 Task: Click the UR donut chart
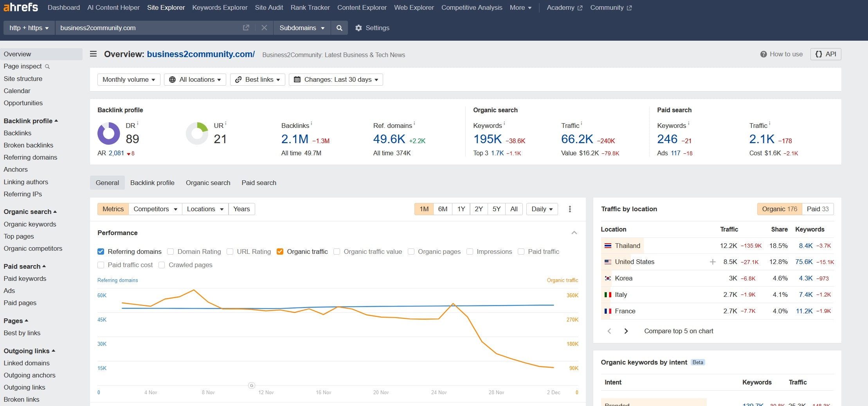197,133
